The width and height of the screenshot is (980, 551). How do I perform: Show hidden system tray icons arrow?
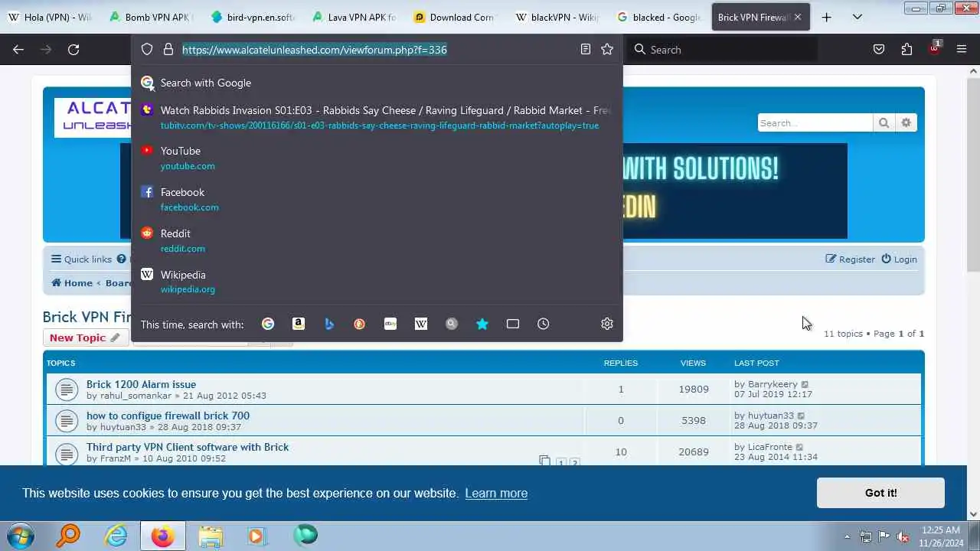click(847, 536)
